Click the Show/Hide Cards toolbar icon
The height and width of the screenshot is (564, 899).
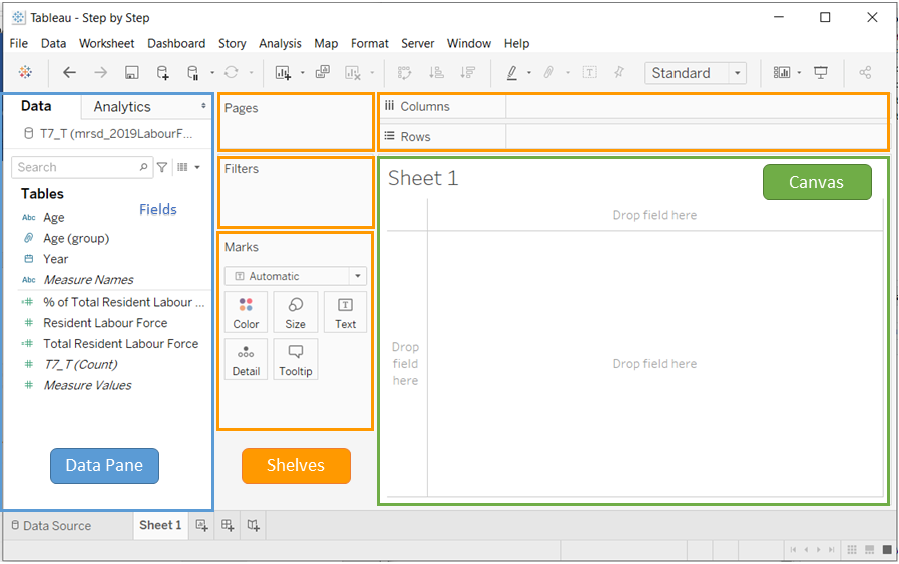point(782,72)
